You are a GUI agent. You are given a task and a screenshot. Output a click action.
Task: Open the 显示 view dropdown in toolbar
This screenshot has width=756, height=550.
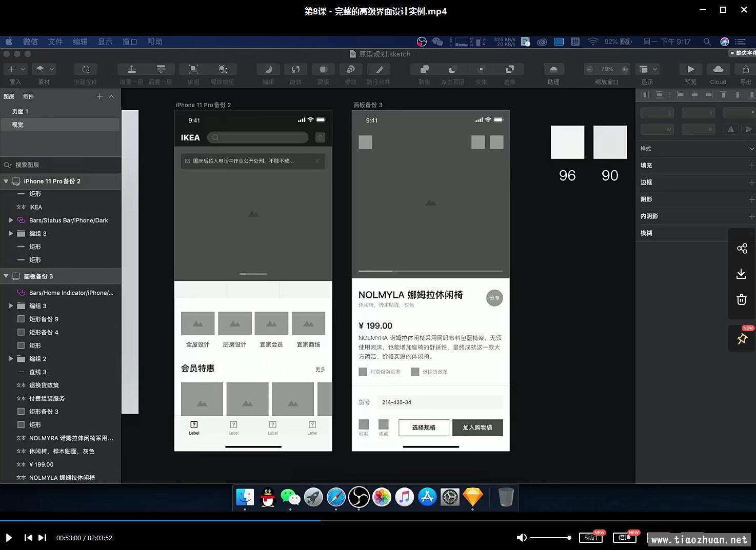[647, 69]
